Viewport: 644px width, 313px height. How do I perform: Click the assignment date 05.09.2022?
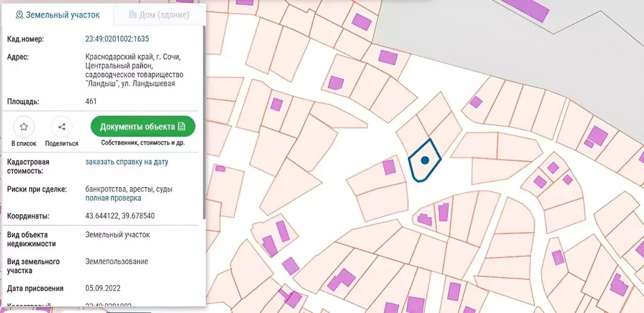click(103, 288)
